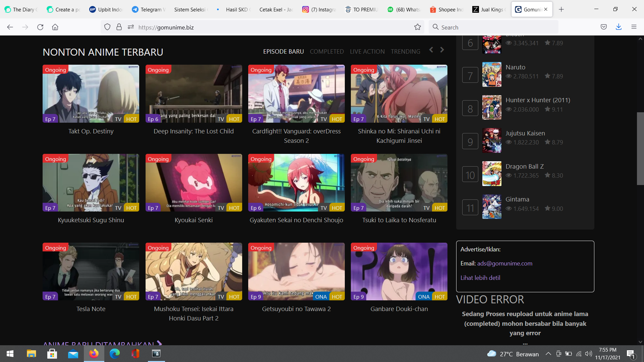Open Naruto in the popular list

tap(515, 67)
